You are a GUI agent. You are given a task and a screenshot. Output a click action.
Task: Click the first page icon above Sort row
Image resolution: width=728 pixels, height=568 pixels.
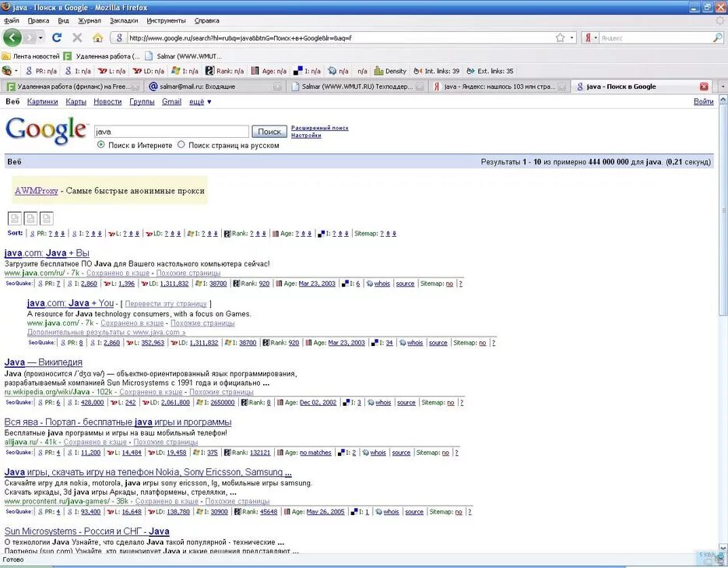point(14,218)
